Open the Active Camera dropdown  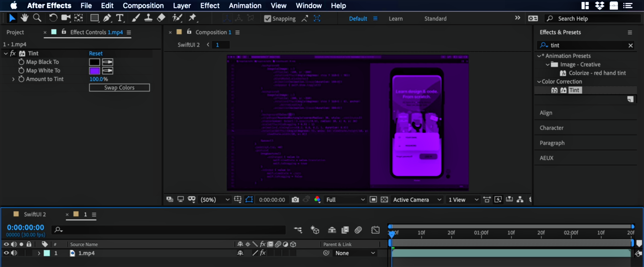click(x=417, y=200)
